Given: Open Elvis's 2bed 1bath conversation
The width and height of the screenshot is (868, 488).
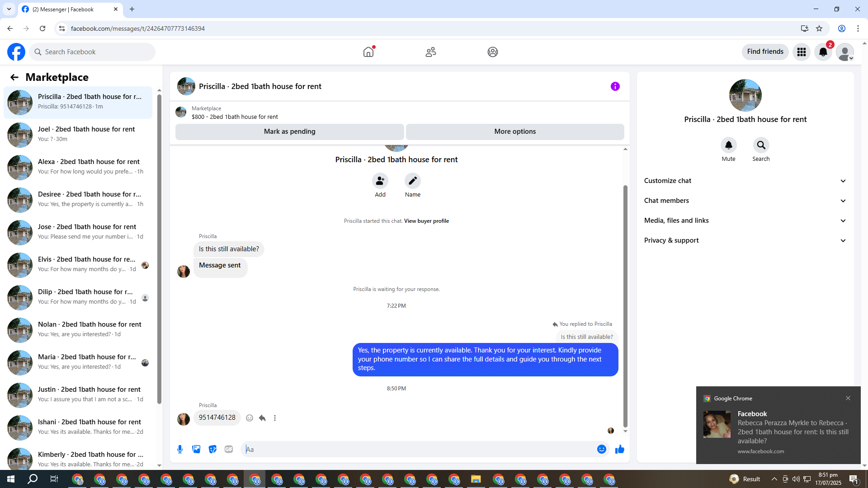Looking at the screenshot, I should point(78,265).
